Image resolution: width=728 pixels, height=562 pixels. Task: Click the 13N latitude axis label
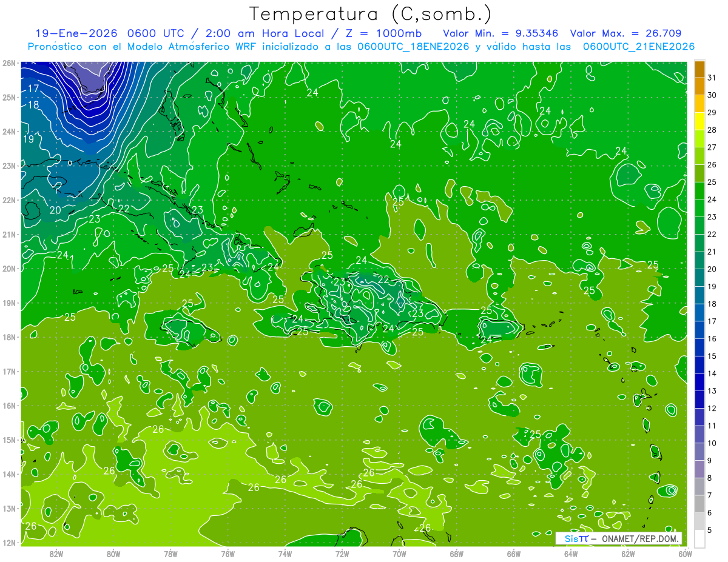(x=8, y=508)
